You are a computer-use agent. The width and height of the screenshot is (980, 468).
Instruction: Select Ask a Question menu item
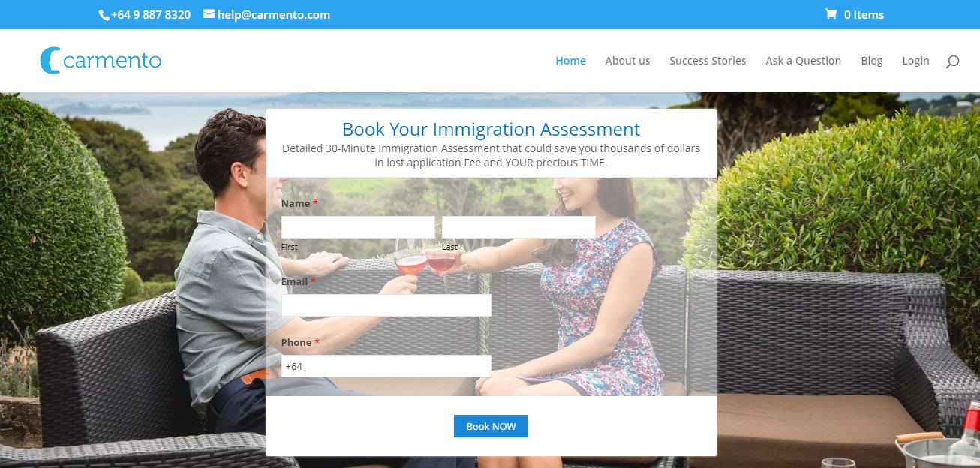[803, 61]
